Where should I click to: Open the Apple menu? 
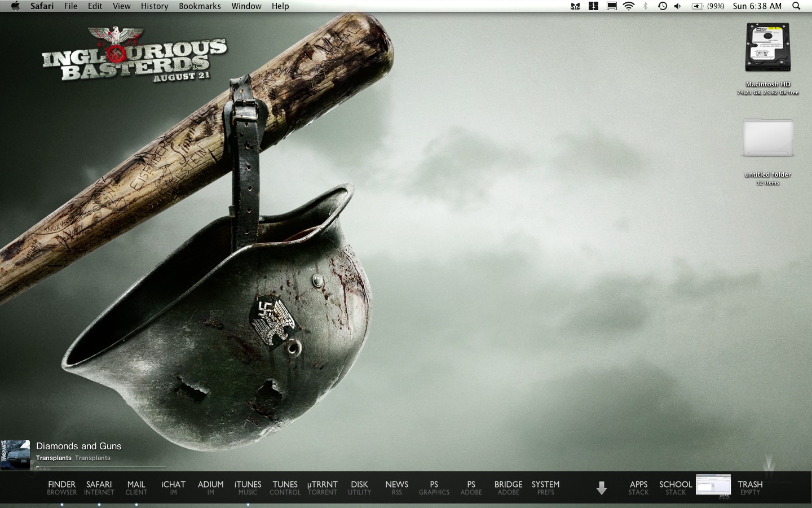pos(15,6)
